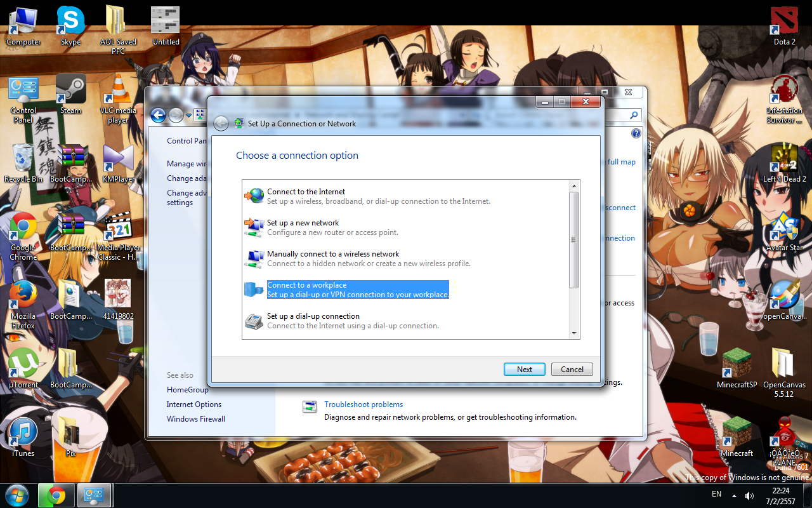
Task: Click the EN language indicator
Action: (716, 494)
